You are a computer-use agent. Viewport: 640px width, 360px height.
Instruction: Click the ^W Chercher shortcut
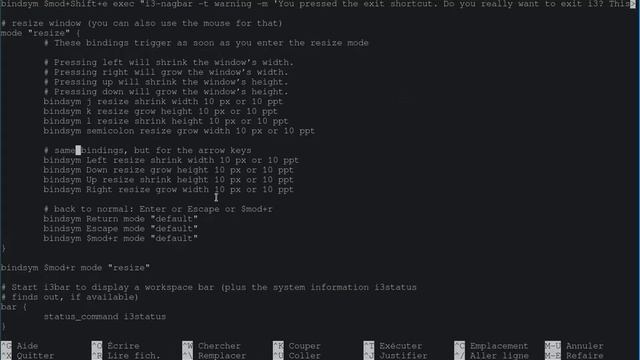coord(211,346)
